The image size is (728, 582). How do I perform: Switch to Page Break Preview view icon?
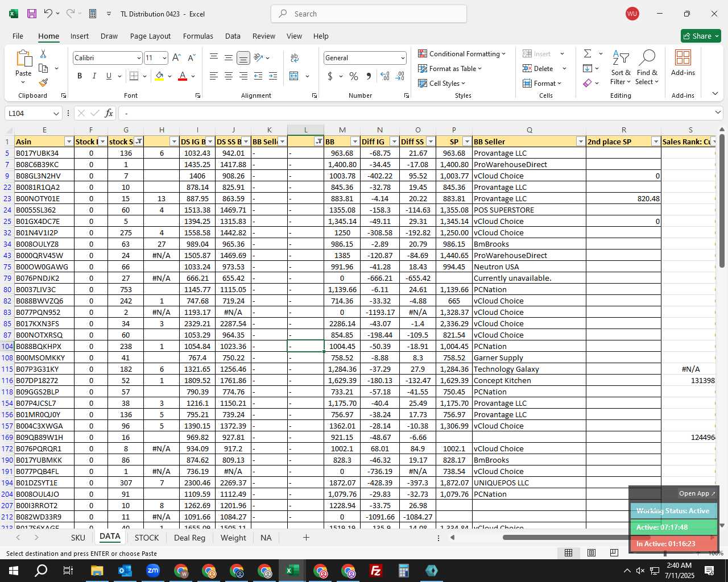[614, 552]
